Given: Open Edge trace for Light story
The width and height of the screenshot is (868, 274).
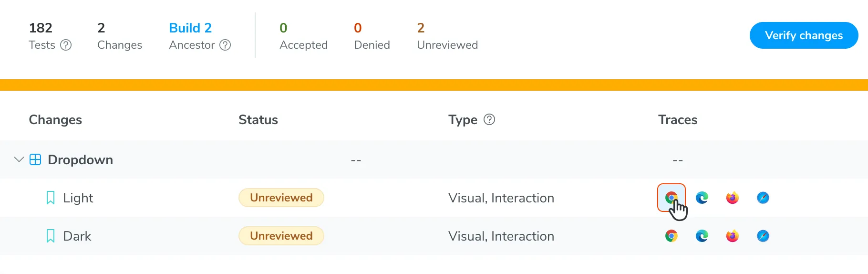Looking at the screenshot, I should pyautogui.click(x=702, y=198).
